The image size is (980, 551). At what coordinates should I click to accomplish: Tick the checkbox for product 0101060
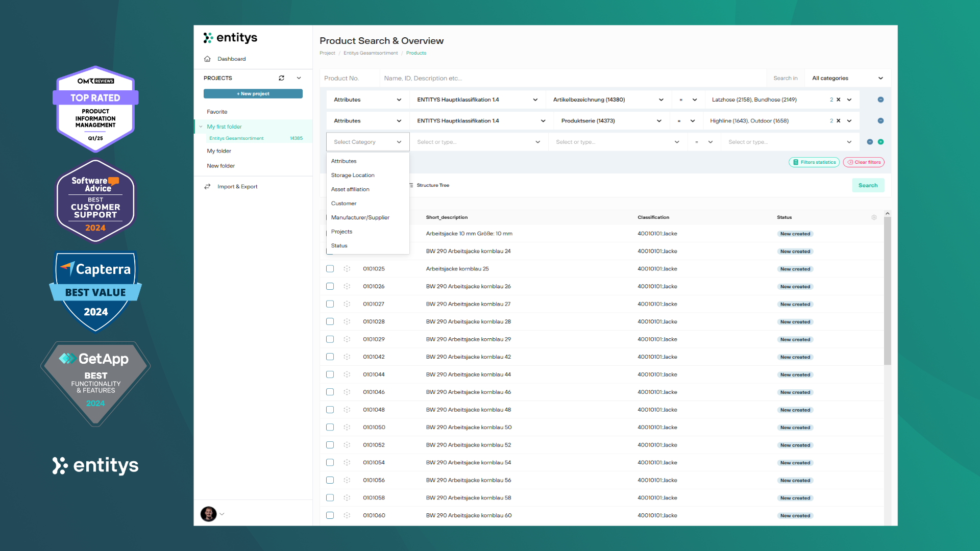pos(330,515)
